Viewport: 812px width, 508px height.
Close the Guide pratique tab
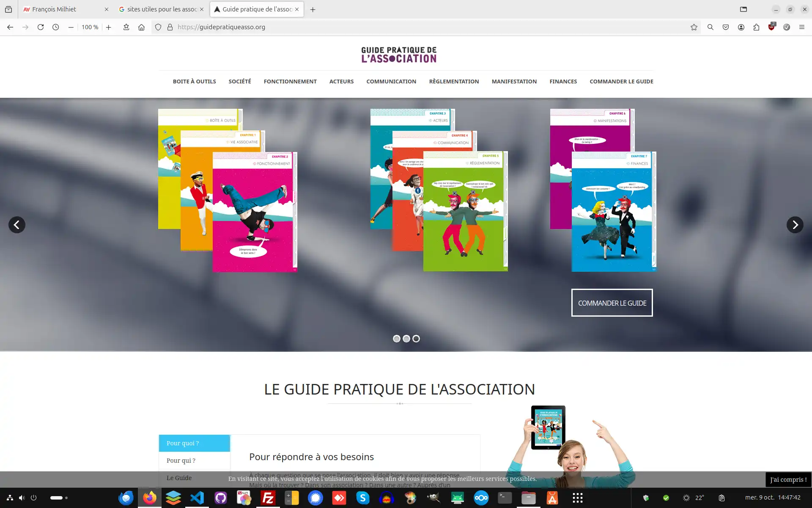[297, 9]
